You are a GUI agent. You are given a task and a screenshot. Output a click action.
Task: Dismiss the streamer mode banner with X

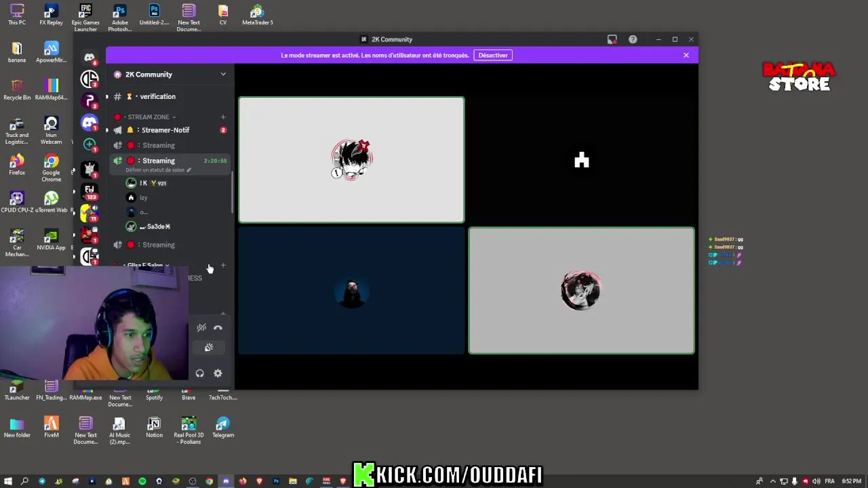(x=686, y=56)
